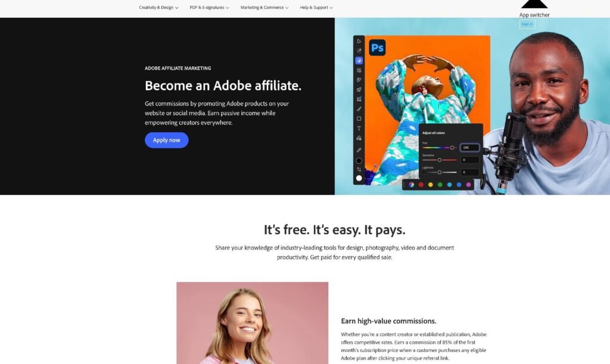The width and height of the screenshot is (610, 364).
Task: Click the Hue slider handle
Action: click(x=452, y=148)
